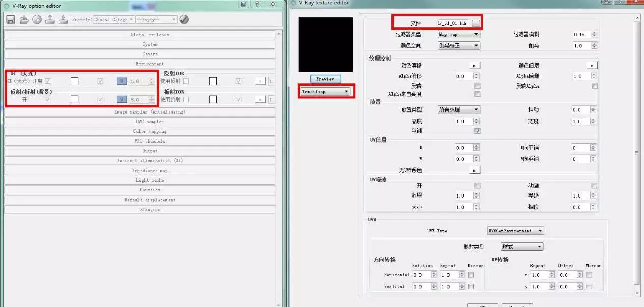Click the 文件 hdr file path field
Viewport: 644px width, 307px height.
453,23
